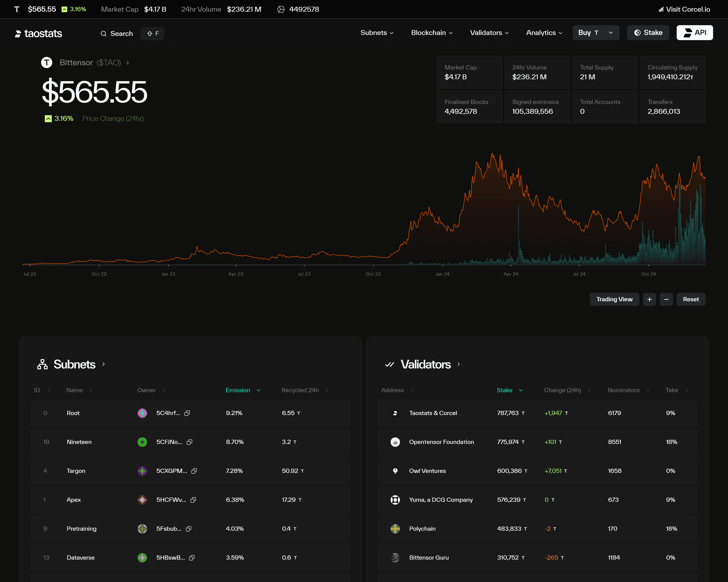Click the Search field
Viewport: 728px width, 582px height.
coord(117,33)
